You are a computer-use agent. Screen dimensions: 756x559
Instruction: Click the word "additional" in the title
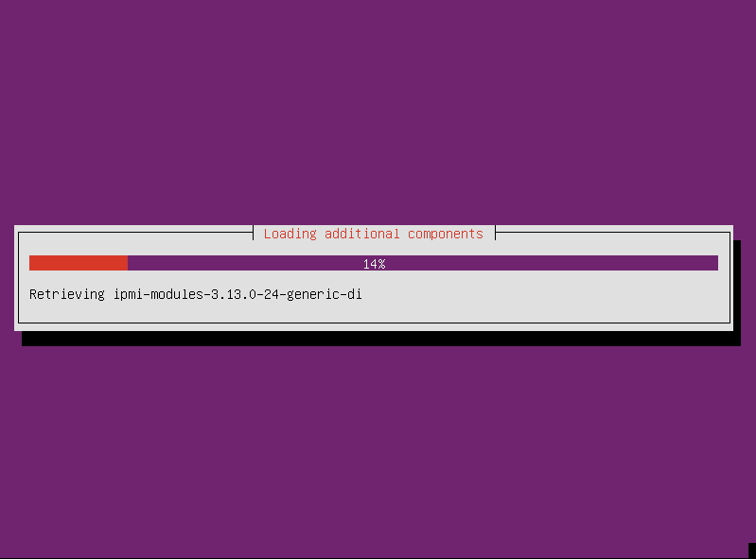pos(362,234)
